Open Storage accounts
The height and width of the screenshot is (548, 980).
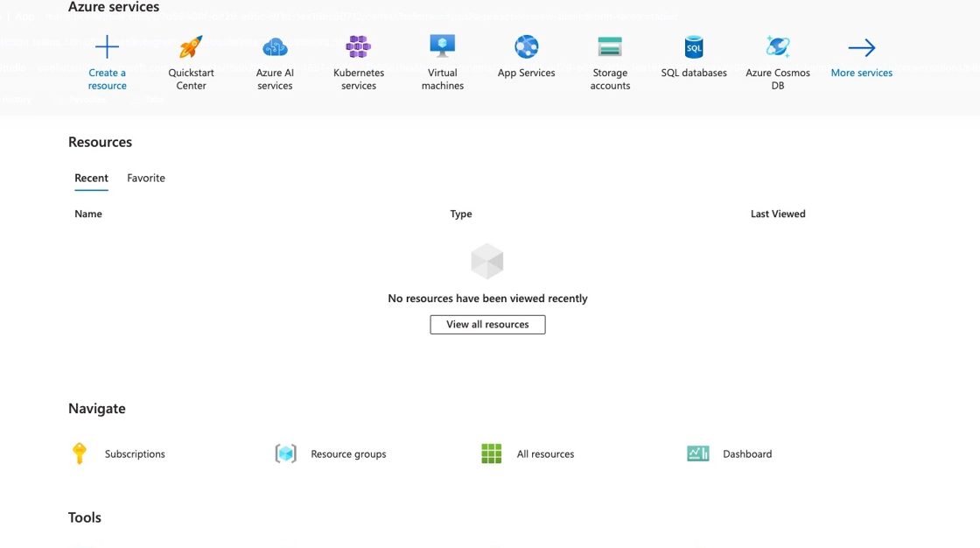(610, 59)
